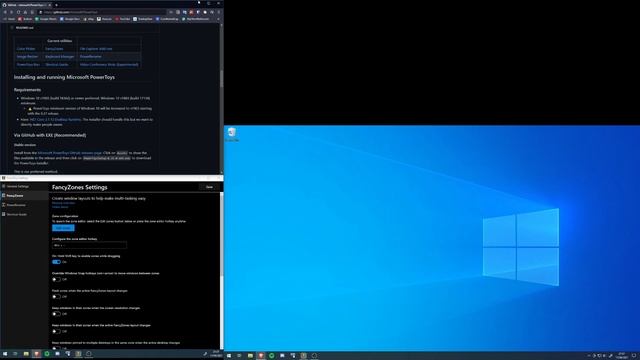Click the browser back arrow
This screenshot has width=640, height=360.
pos(5,12)
